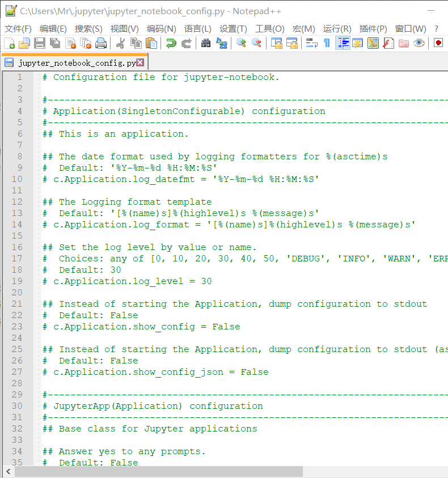Click the Close All documents icon
Viewport: 448px width, 478px height.
click(x=86, y=43)
